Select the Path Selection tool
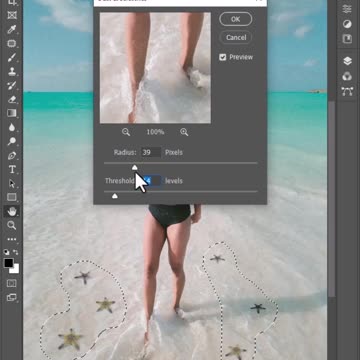This screenshot has width=360, height=360. coord(12,183)
